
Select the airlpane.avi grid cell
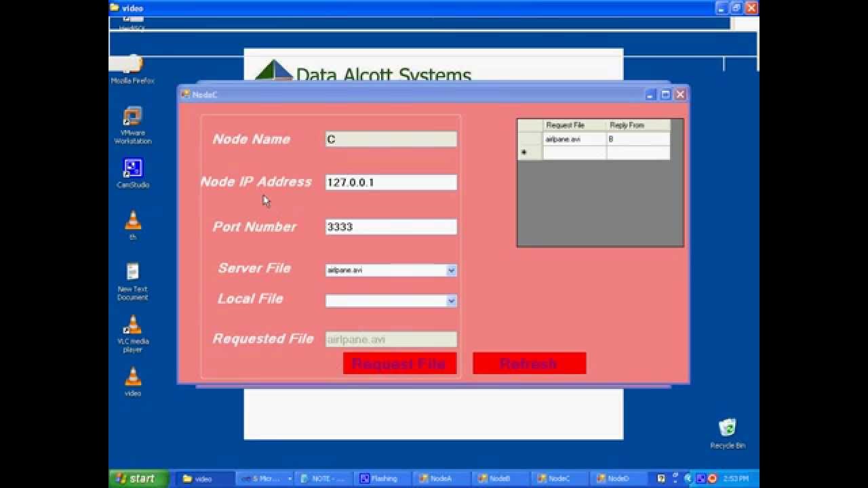click(575, 139)
